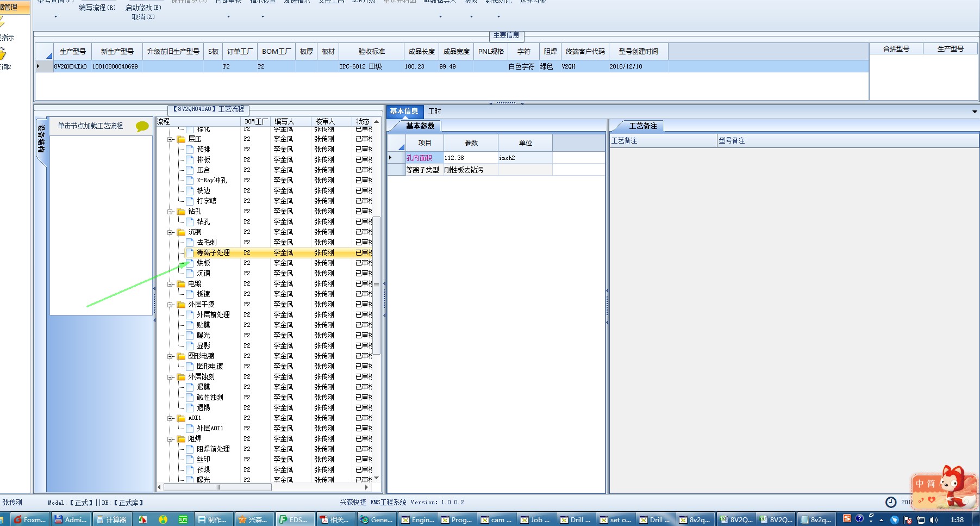This screenshot has height=526, width=980.
Task: Collapse the 层压 tree node
Action: (170, 140)
